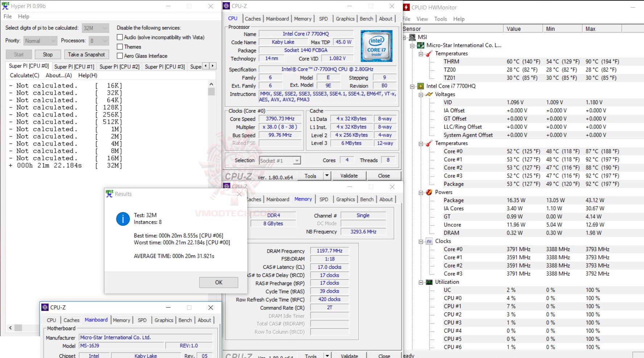This screenshot has height=358, width=644.
Task: Click the thermometer icon above Core #0 temperatures
Action: [429, 143]
